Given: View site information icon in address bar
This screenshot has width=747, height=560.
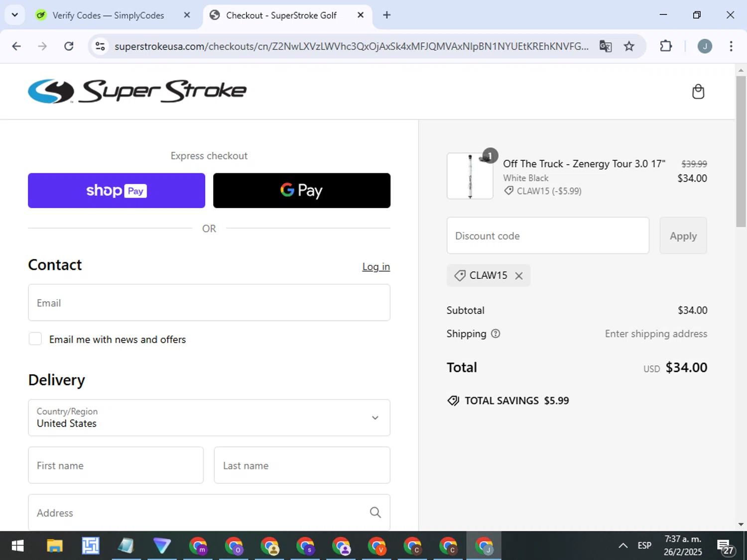Looking at the screenshot, I should [100, 46].
